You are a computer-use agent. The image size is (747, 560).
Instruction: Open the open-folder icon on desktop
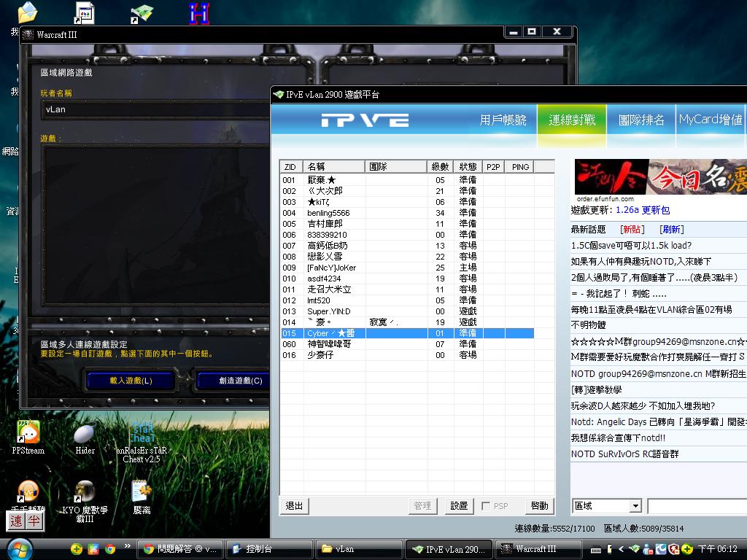tap(27, 13)
